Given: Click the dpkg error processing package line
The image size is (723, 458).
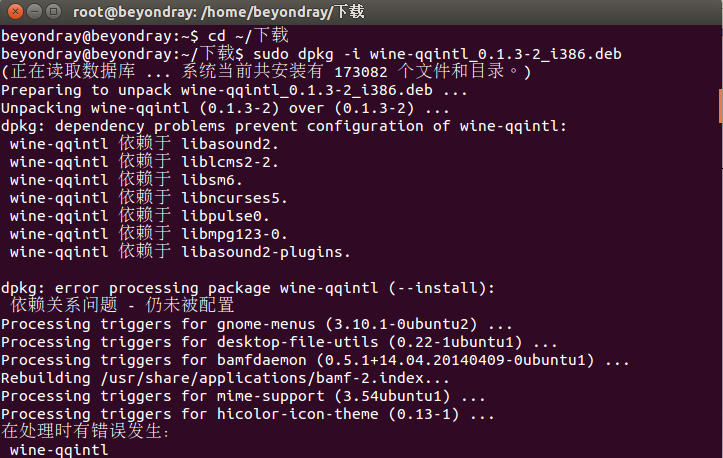Looking at the screenshot, I should coord(248,288).
